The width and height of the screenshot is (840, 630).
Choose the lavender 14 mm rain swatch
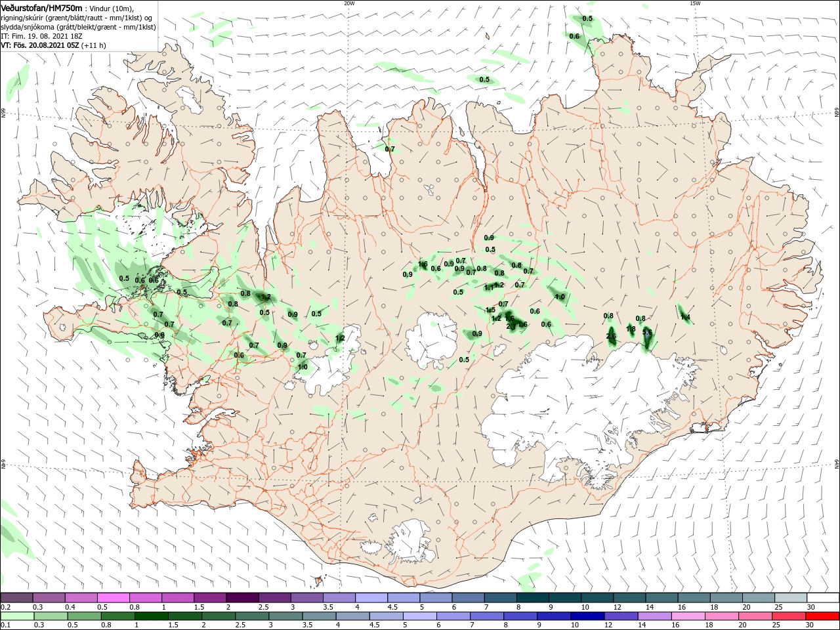pos(655,616)
